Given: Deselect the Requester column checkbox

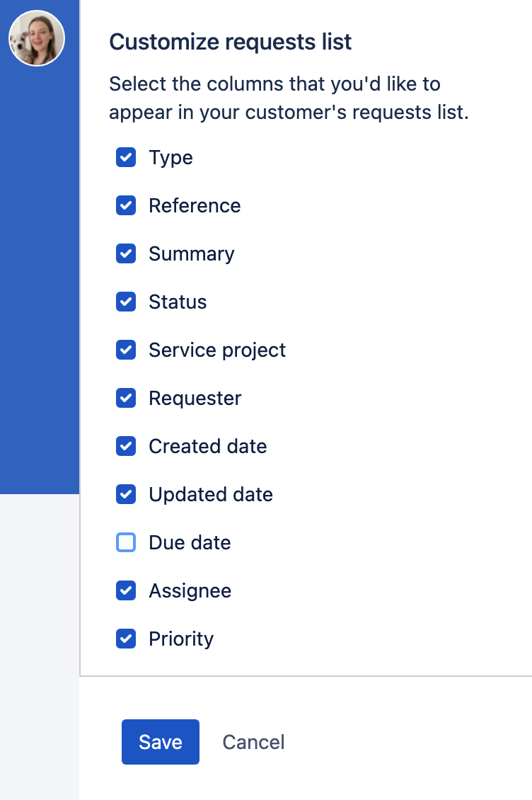Looking at the screenshot, I should pos(126,398).
